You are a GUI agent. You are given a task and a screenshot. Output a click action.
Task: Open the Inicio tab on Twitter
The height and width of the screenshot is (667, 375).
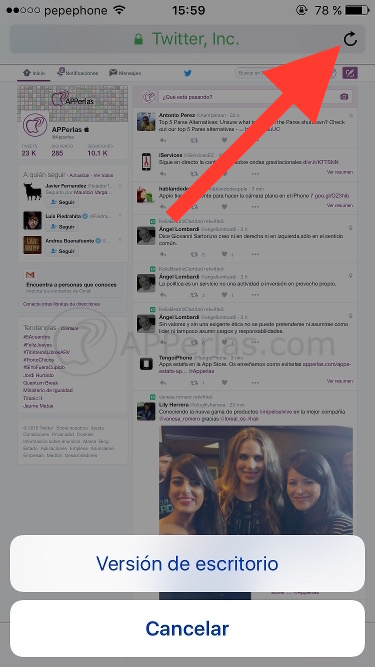coord(35,73)
